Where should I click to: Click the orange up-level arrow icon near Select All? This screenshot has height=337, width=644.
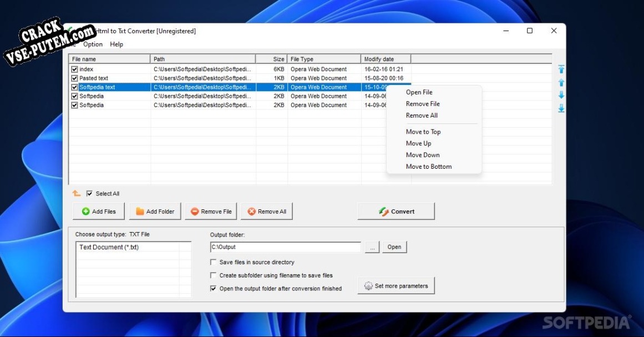(77, 193)
